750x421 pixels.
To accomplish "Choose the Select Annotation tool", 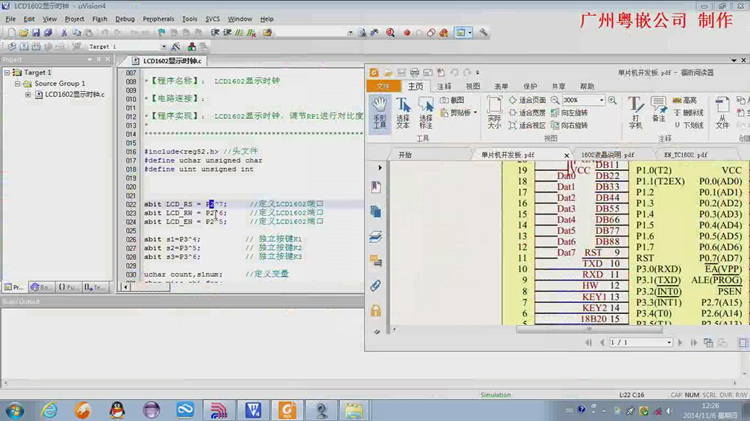I will (425, 113).
